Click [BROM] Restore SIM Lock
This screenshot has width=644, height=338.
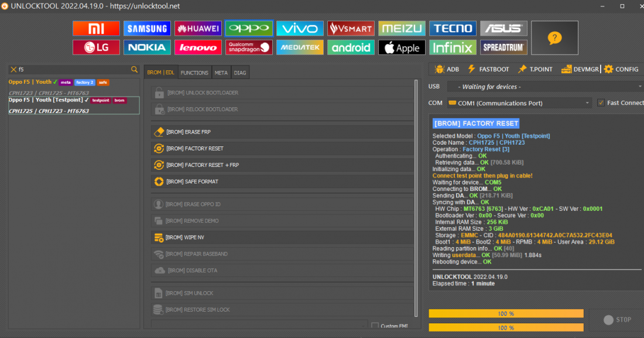283,310
